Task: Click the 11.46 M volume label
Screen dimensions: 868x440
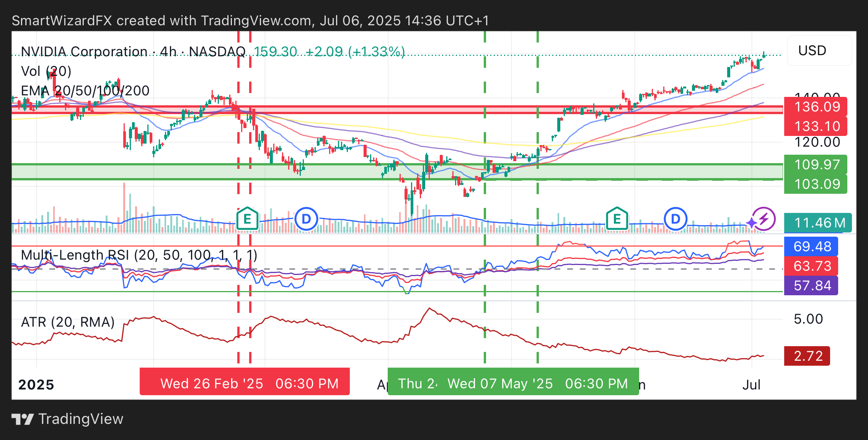Action: (818, 223)
